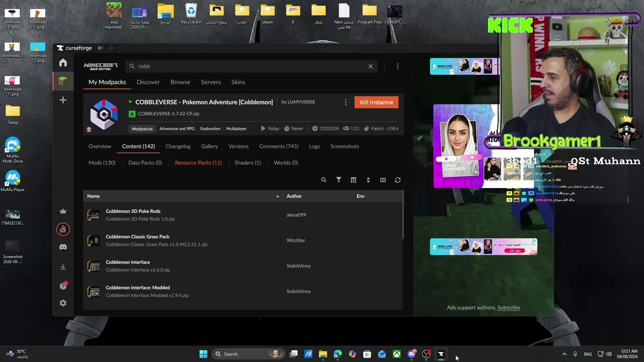Select the Minecraft grass block game icon
Viewport: 644px width, 362px height.
tap(63, 80)
